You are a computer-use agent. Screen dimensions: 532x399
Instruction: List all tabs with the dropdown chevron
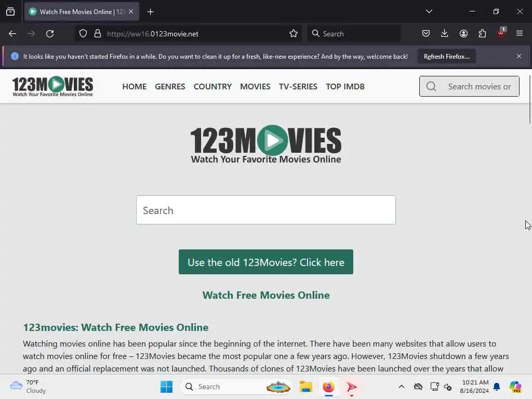coord(429,11)
